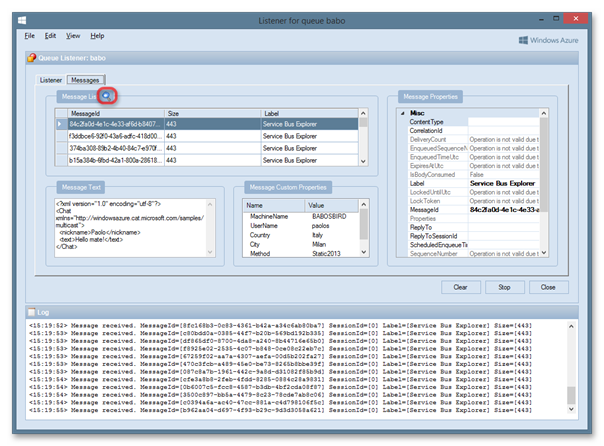
Task: Click the Stop button
Action: coord(504,287)
